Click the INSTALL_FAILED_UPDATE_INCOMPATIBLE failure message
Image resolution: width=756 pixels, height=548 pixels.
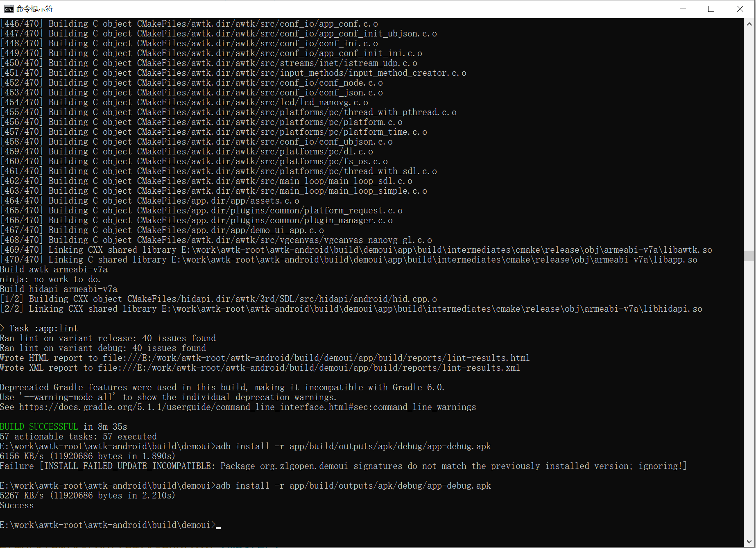[x=343, y=466]
